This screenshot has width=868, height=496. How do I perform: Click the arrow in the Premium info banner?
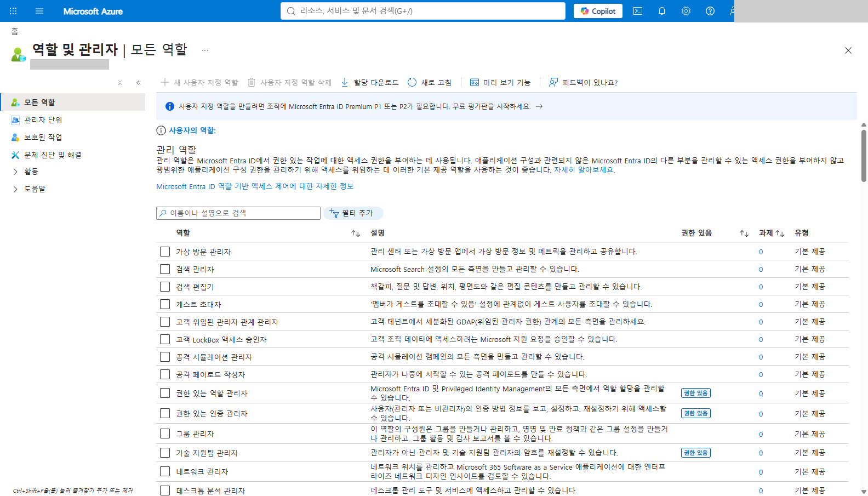pos(539,106)
